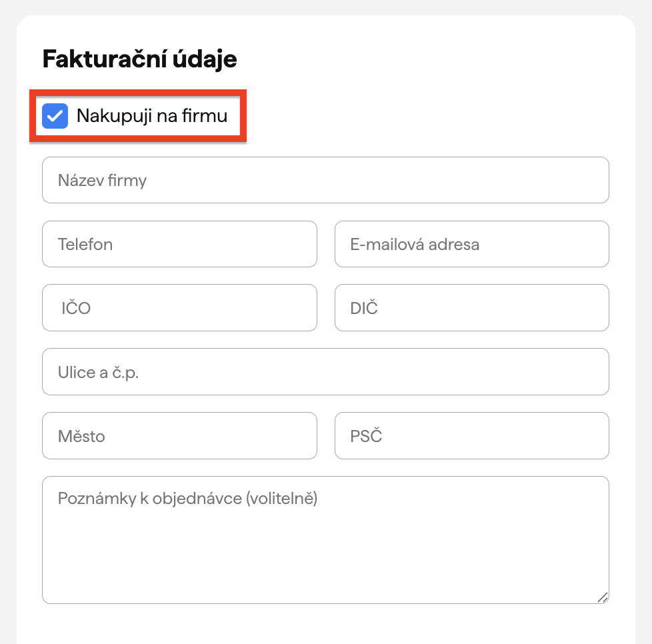The image size is (652, 644).
Task: Click the E-mailová adresa placeholder text
Action: coord(415,244)
